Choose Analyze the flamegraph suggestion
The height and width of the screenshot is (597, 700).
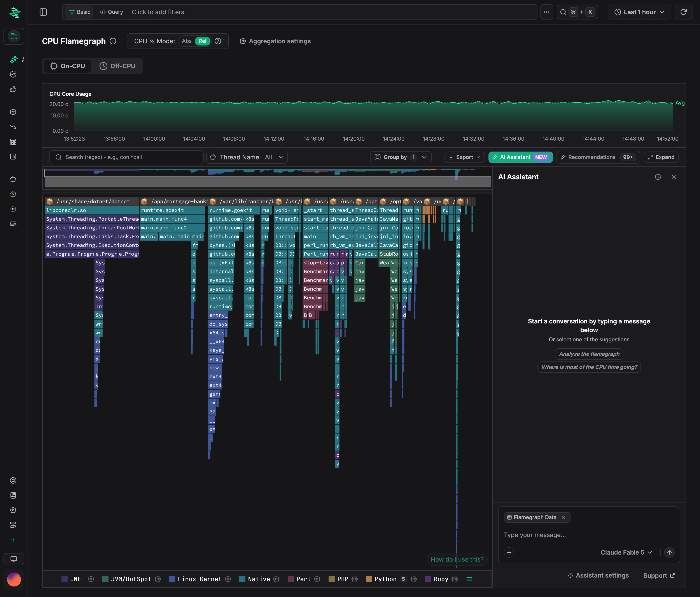click(589, 354)
